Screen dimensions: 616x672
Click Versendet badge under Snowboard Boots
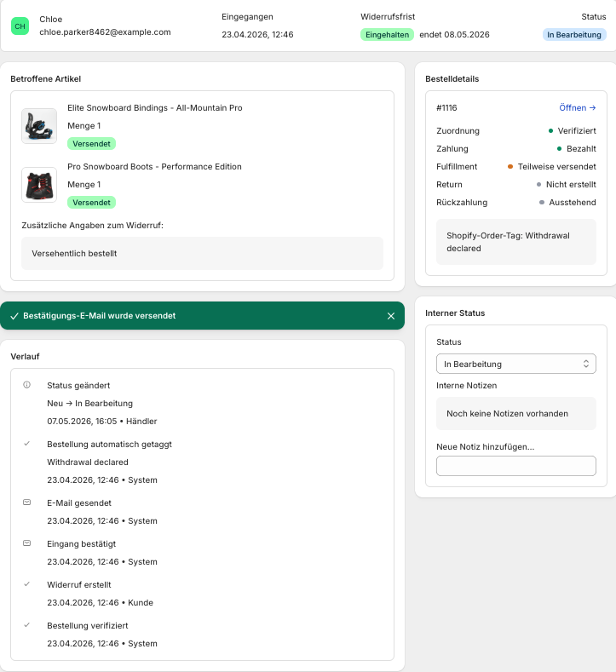coord(91,203)
